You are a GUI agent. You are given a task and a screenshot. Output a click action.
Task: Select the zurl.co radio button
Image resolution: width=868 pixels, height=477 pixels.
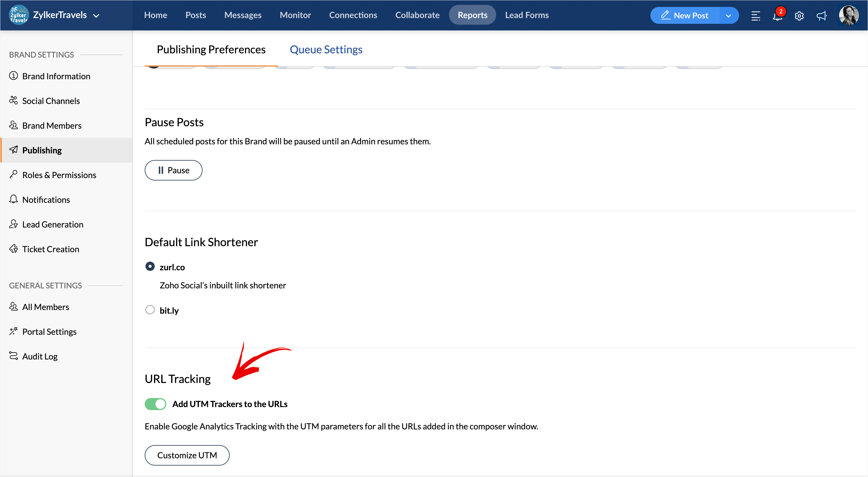pyautogui.click(x=150, y=266)
